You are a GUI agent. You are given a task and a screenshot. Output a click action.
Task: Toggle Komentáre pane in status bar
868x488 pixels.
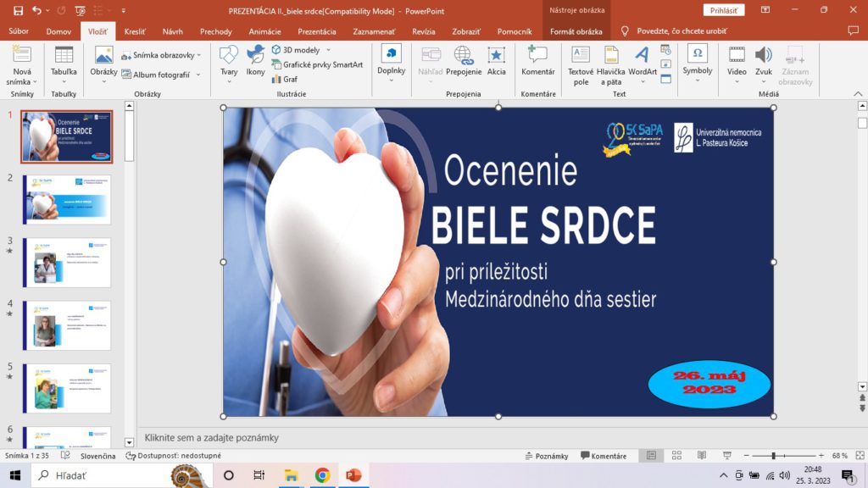coord(603,456)
